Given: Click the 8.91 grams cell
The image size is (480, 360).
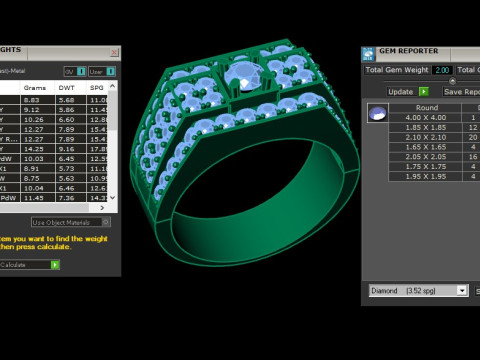Looking at the screenshot, I should pos(38,169).
